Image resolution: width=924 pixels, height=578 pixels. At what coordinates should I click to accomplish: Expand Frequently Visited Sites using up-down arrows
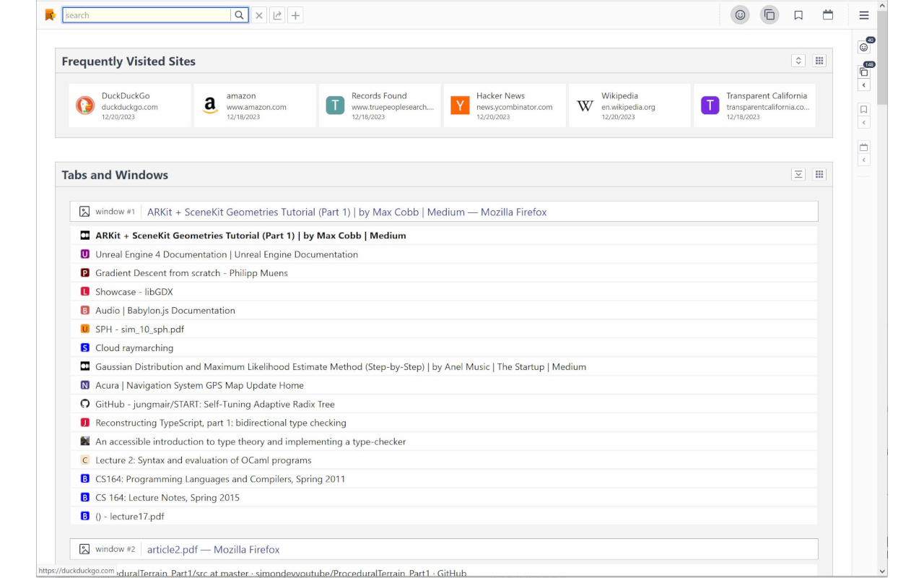tap(798, 61)
